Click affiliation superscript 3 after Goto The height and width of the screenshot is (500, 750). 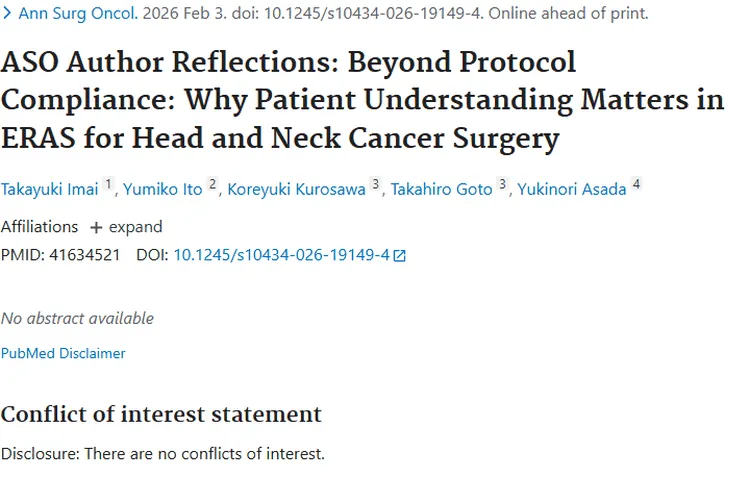click(502, 185)
